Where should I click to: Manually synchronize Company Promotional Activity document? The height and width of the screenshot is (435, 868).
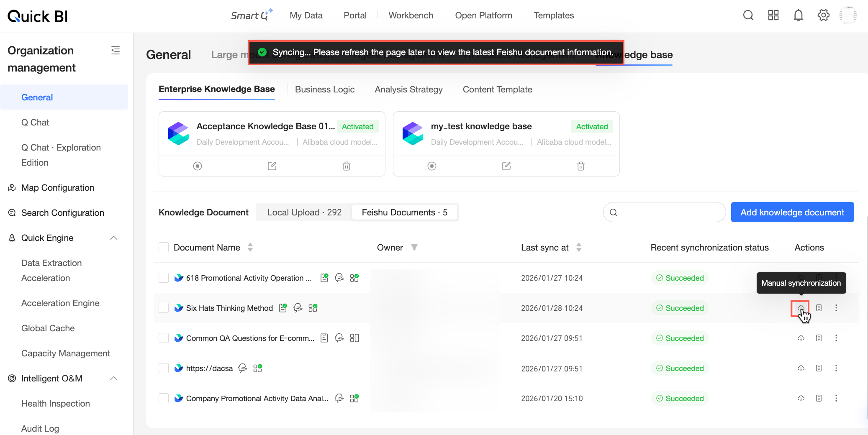pyautogui.click(x=801, y=398)
